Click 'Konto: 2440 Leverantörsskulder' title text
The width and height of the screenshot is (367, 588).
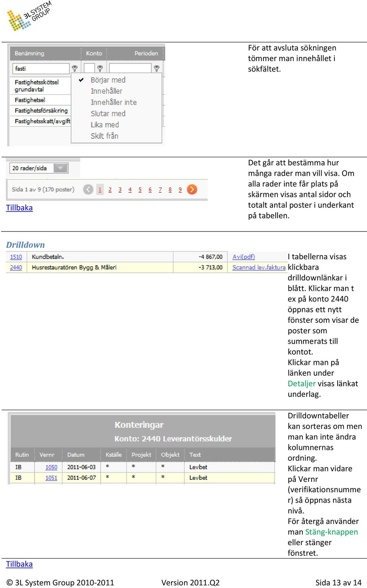click(x=173, y=439)
